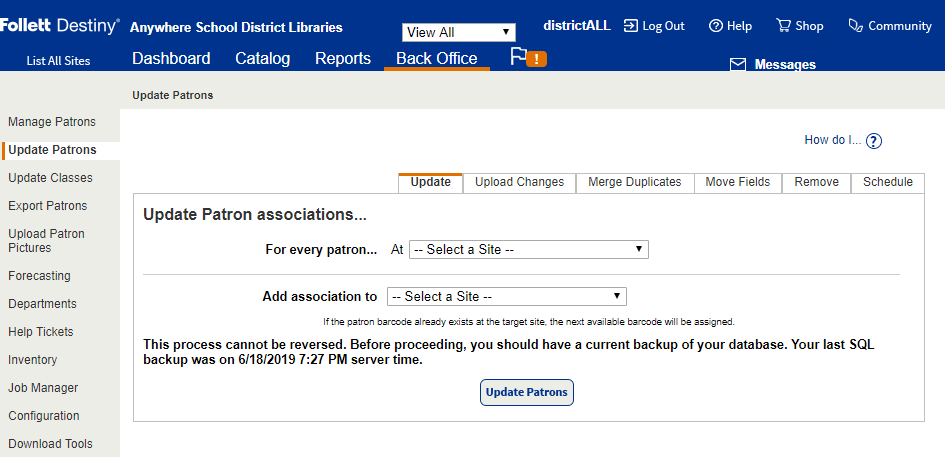Viewport: 945px width, 457px height.
Task: Open the Messages envelope icon
Action: (738, 65)
